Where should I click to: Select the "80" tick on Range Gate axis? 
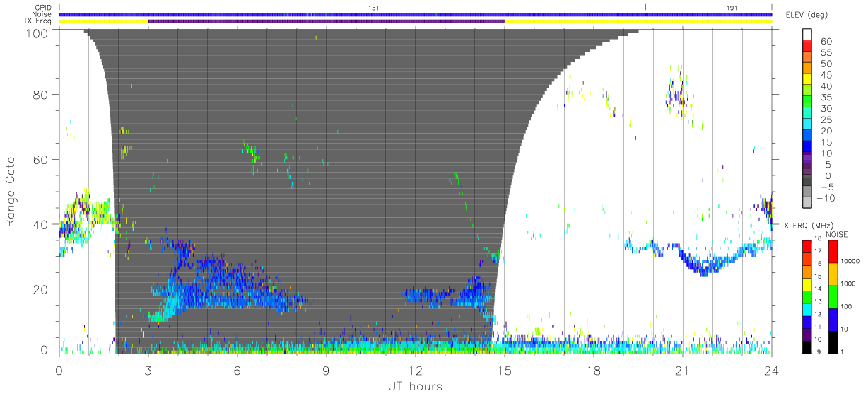coord(40,95)
